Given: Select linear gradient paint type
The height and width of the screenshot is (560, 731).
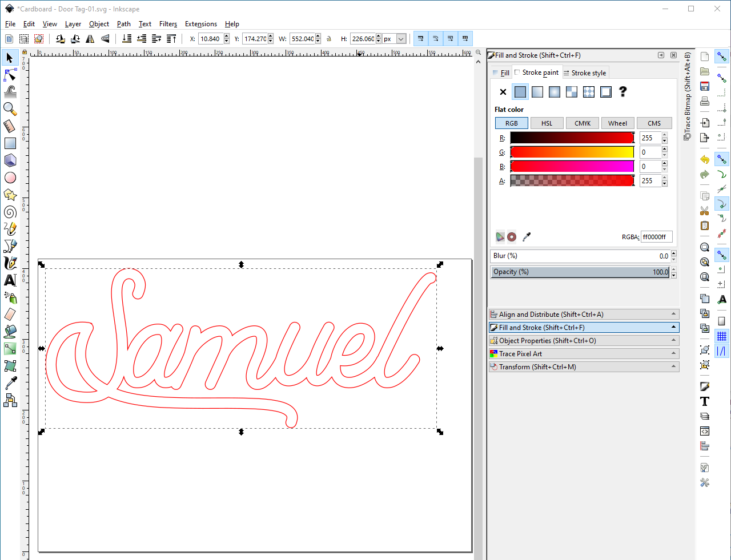Looking at the screenshot, I should click(537, 91).
